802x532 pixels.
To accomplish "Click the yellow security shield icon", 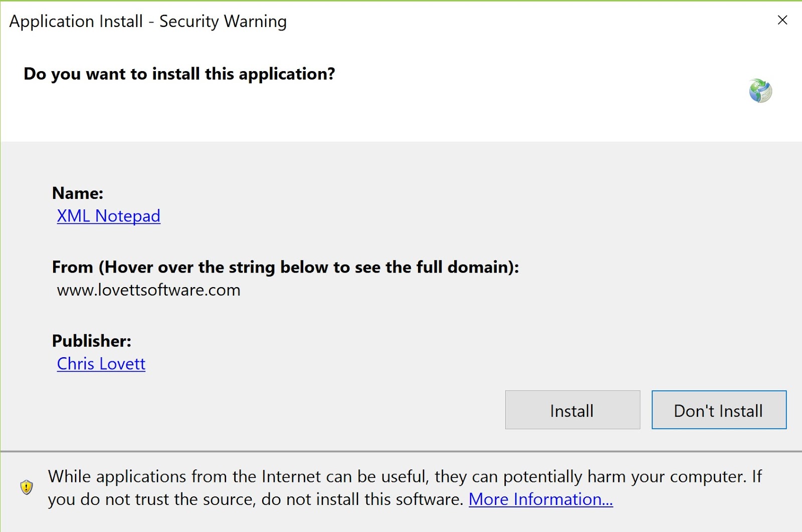I will [27, 486].
